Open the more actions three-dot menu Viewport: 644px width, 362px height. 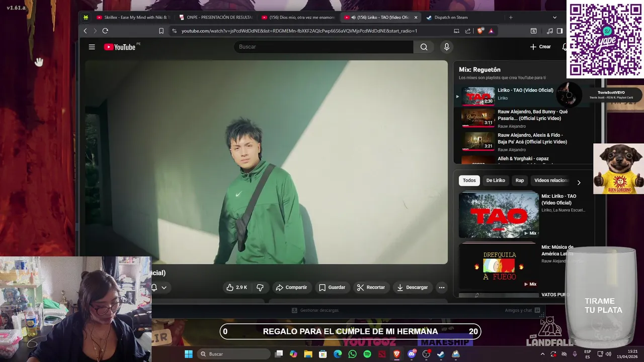(x=441, y=287)
